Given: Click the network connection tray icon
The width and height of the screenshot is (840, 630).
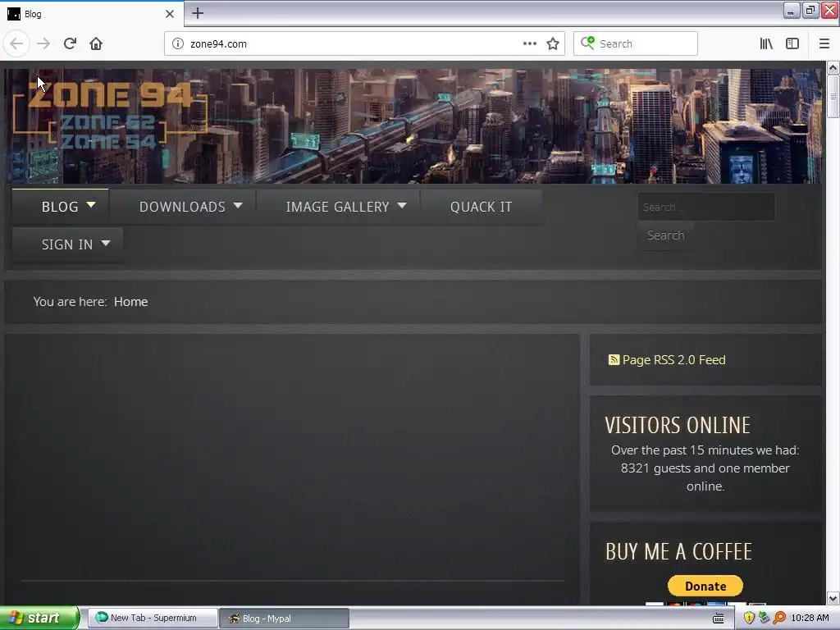Looking at the screenshot, I should pyautogui.click(x=764, y=618).
